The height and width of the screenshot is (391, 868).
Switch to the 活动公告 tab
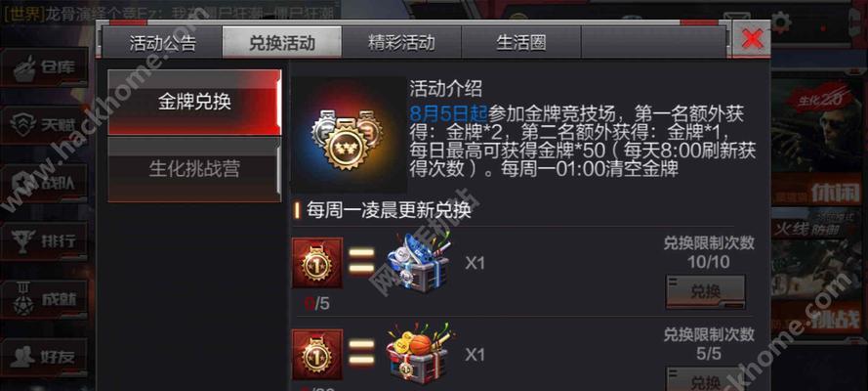pyautogui.click(x=163, y=42)
